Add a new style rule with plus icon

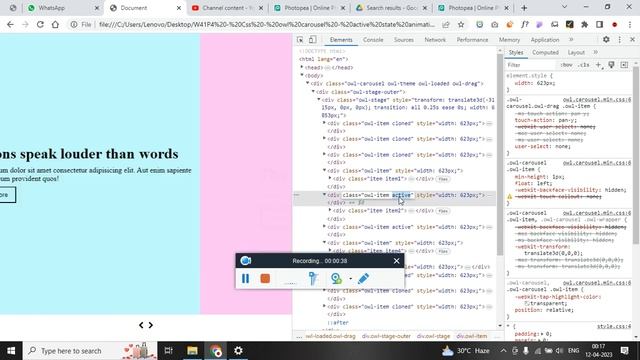(598, 65)
